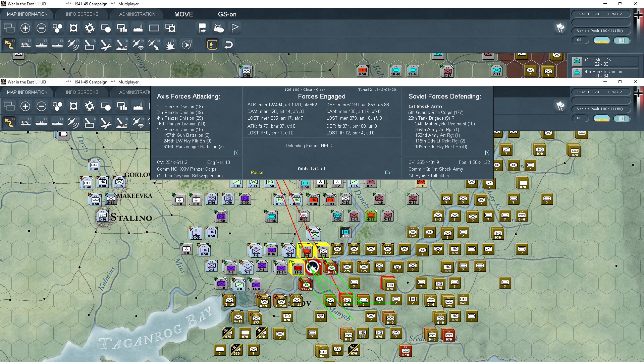Expand Soviet defending forces list [v]
The image size is (644, 362).
tap(487, 153)
